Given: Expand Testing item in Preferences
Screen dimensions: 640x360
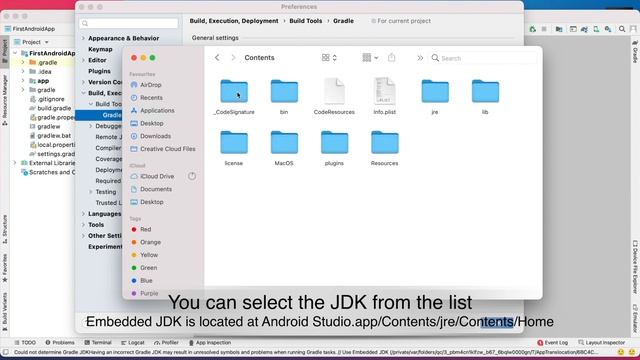Looking at the screenshot, I should [x=91, y=192].
